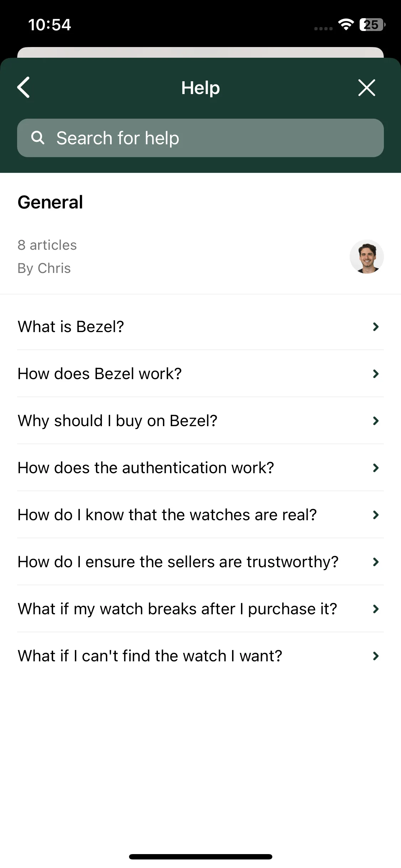Viewport: 401px width, 868px height.
Task: Open Why should I buy on Bezel?
Action: click(200, 420)
